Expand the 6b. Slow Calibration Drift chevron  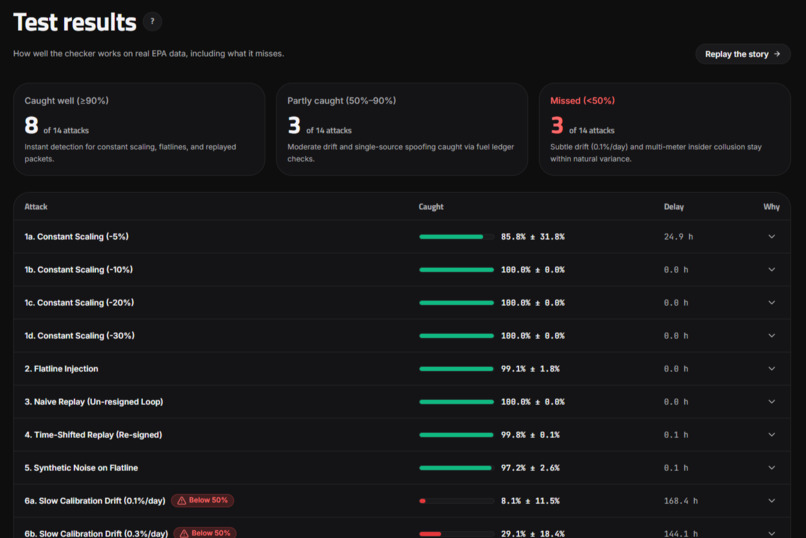(772, 533)
